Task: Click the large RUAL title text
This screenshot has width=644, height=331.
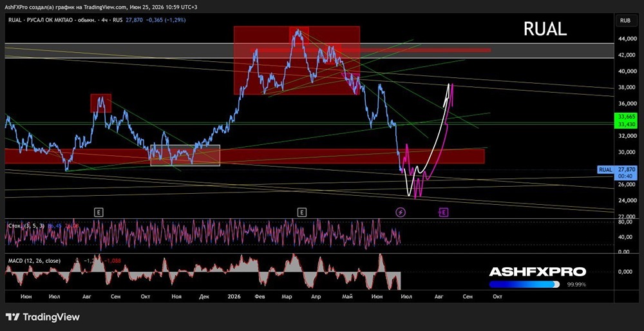Action: tap(545, 29)
